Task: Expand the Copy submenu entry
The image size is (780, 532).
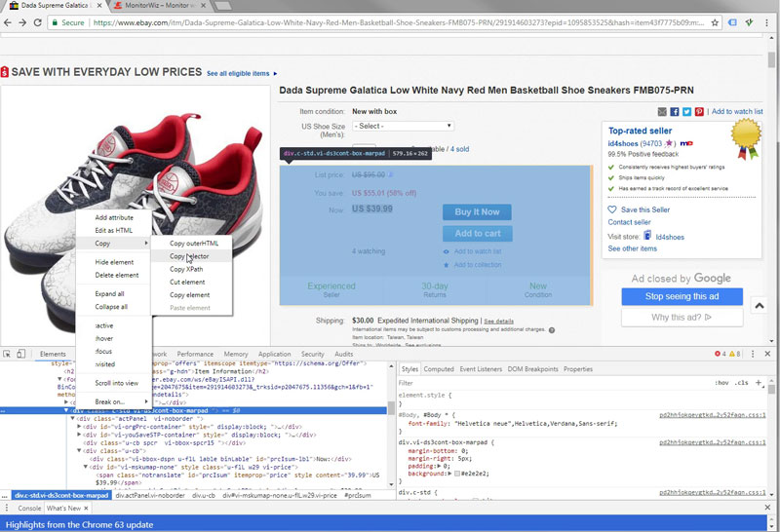Action: coord(114,244)
